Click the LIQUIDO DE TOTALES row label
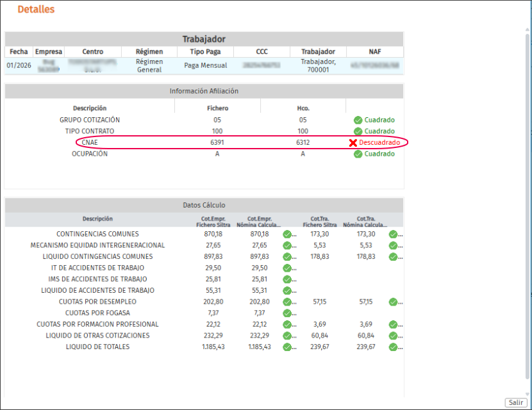The image size is (532, 410). pyautogui.click(x=97, y=347)
